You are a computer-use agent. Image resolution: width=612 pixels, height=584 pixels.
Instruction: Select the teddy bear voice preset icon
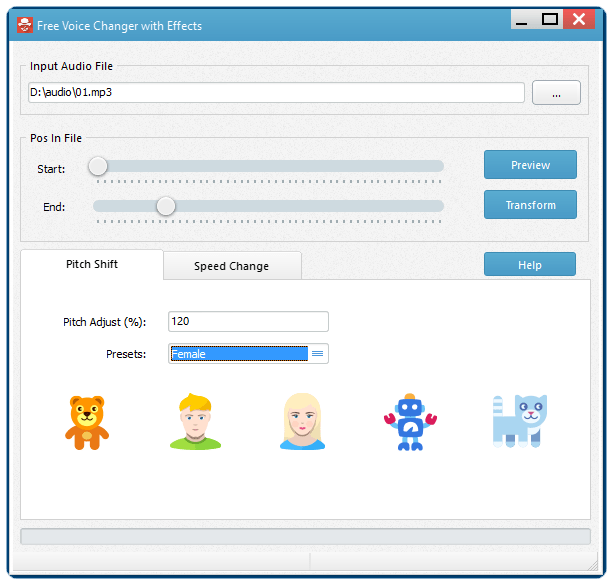pyautogui.click(x=87, y=423)
